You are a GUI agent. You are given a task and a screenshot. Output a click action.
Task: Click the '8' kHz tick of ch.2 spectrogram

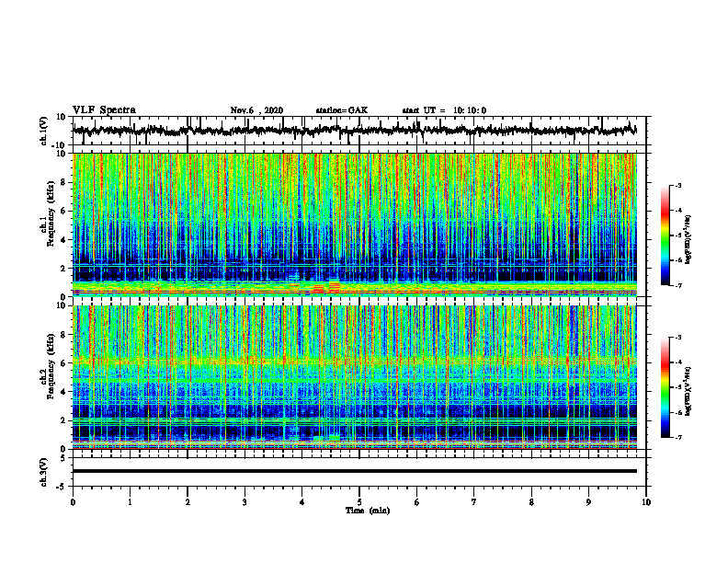[63, 335]
